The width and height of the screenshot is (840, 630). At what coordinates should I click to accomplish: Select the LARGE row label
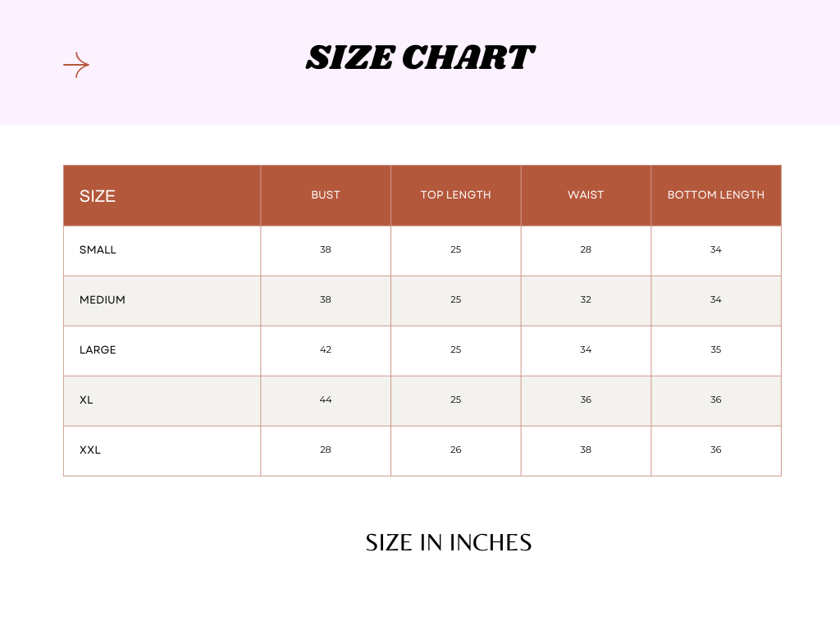pyautogui.click(x=98, y=350)
